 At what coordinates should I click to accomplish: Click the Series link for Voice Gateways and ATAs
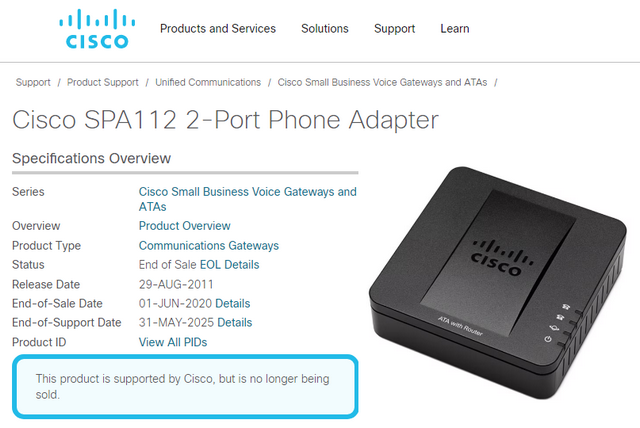point(247,199)
